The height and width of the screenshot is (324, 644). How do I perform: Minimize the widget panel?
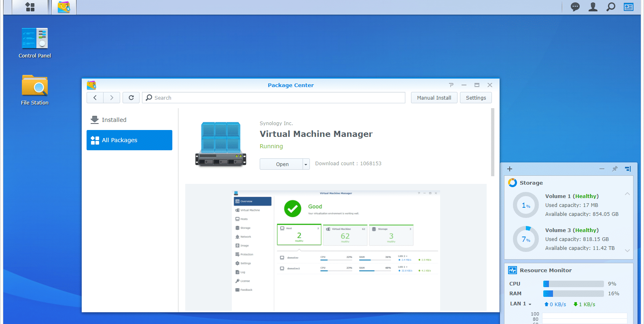click(602, 169)
